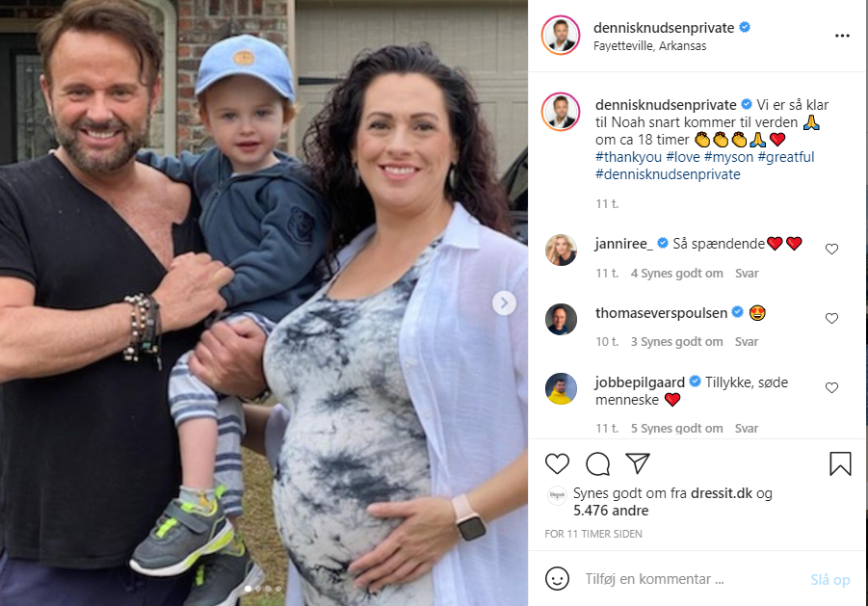Save post with bookmark icon
This screenshot has width=868, height=606.
(840, 463)
